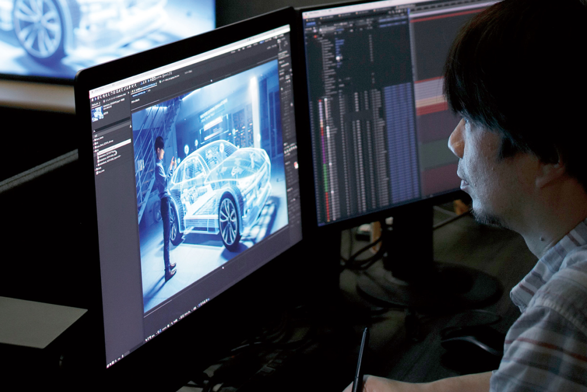Open the magnification dropdown below the viewer
The width and height of the screenshot is (587, 392).
tap(151, 338)
